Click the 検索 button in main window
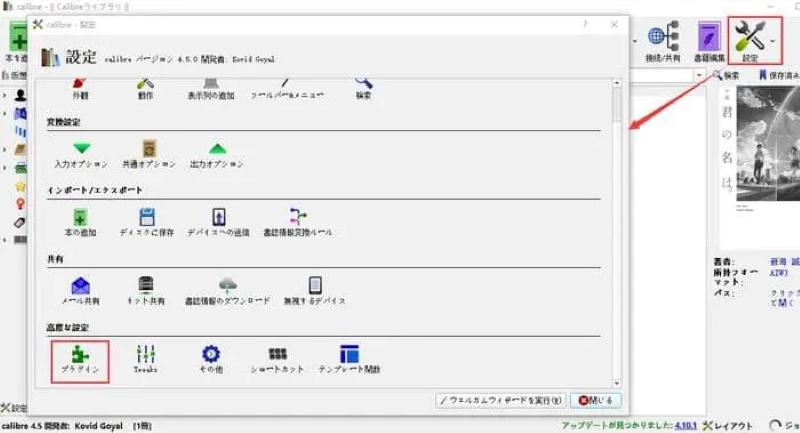This screenshot has width=800, height=433. coord(726,75)
